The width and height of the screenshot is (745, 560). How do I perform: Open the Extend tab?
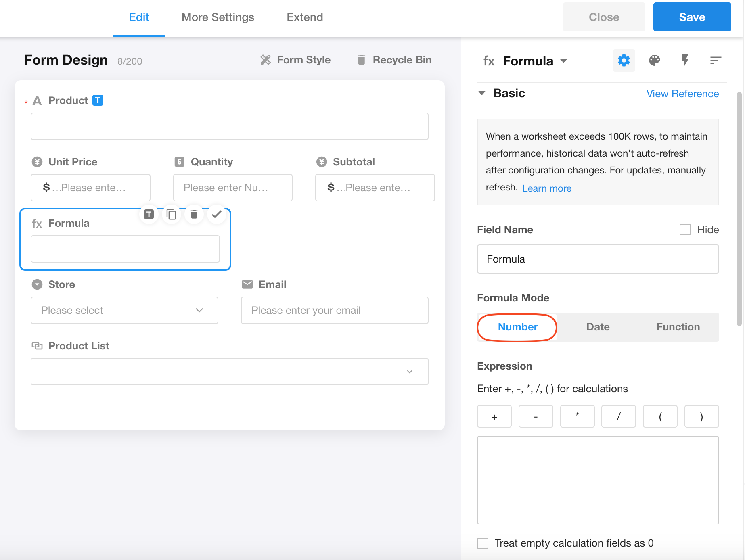point(305,17)
